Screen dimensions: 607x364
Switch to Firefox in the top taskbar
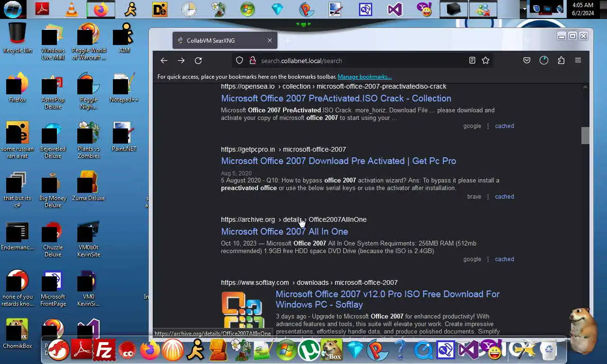pos(101,9)
